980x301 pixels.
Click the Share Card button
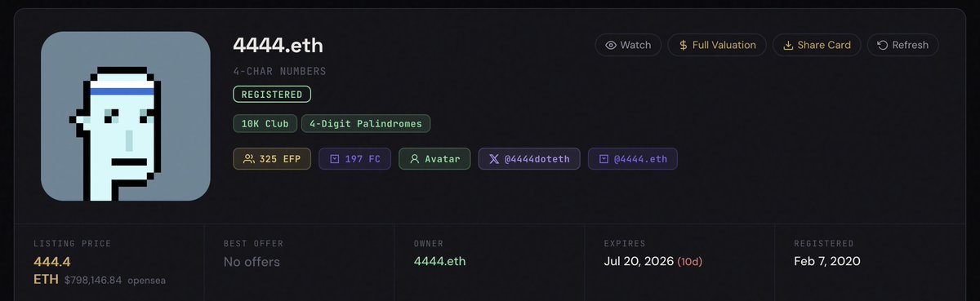point(817,45)
